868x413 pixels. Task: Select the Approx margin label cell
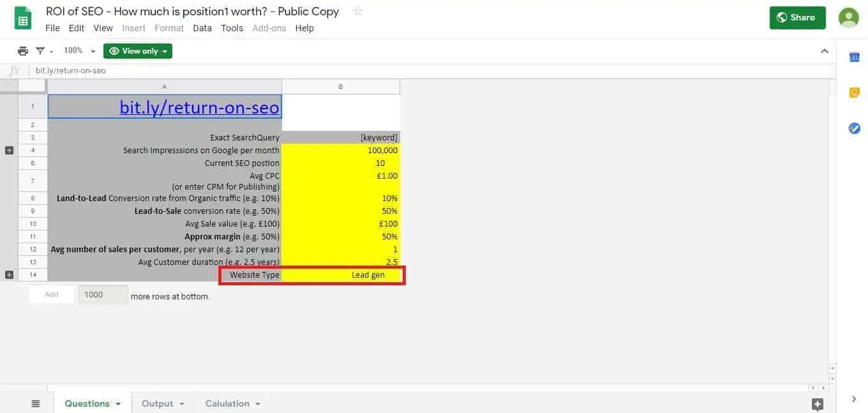[165, 236]
